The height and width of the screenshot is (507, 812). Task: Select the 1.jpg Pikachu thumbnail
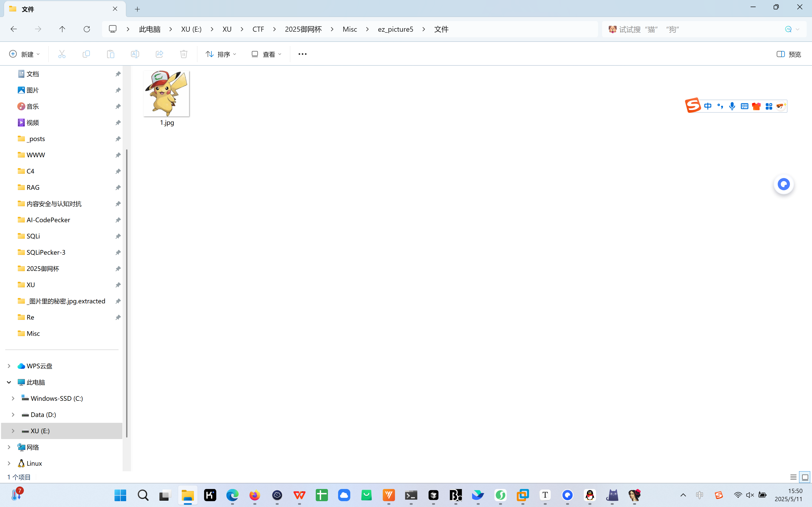click(167, 94)
